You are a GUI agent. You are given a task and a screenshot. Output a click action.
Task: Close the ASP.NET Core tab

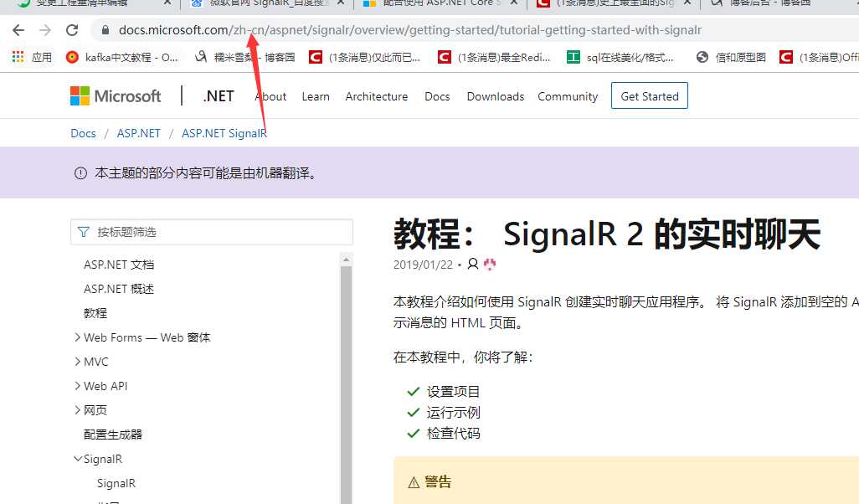point(514,3)
